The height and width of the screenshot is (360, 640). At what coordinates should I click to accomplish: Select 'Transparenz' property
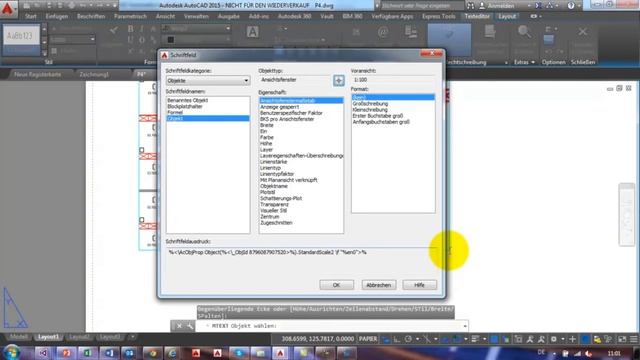point(274,204)
